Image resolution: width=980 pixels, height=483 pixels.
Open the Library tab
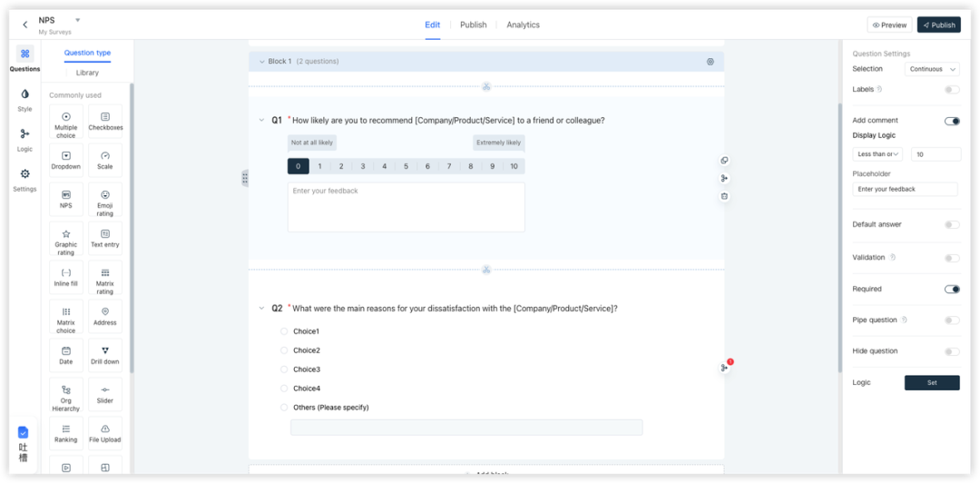87,73
